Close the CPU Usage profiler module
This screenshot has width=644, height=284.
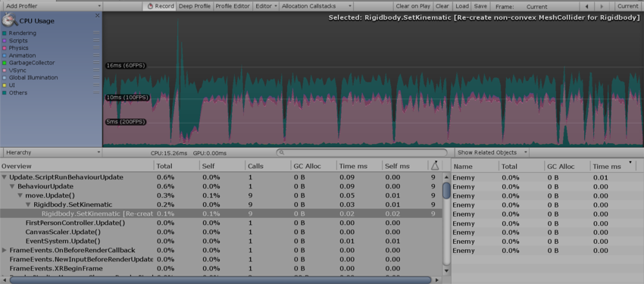pyautogui.click(x=97, y=16)
